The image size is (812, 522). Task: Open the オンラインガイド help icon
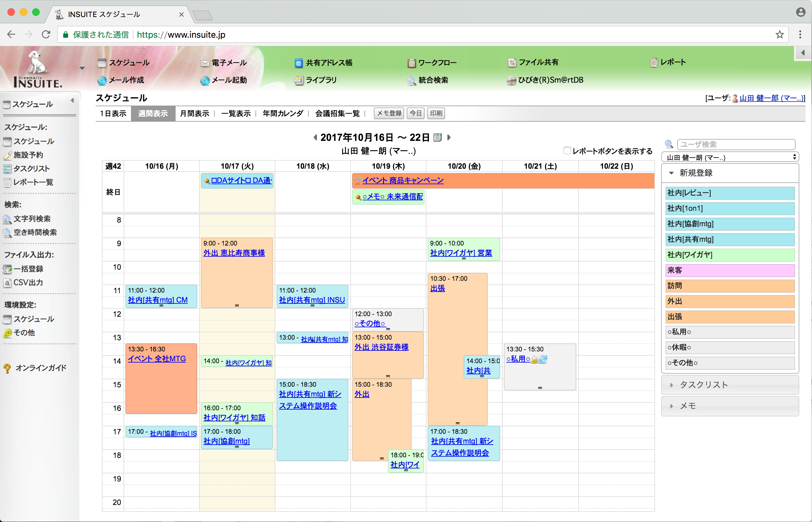click(x=7, y=368)
